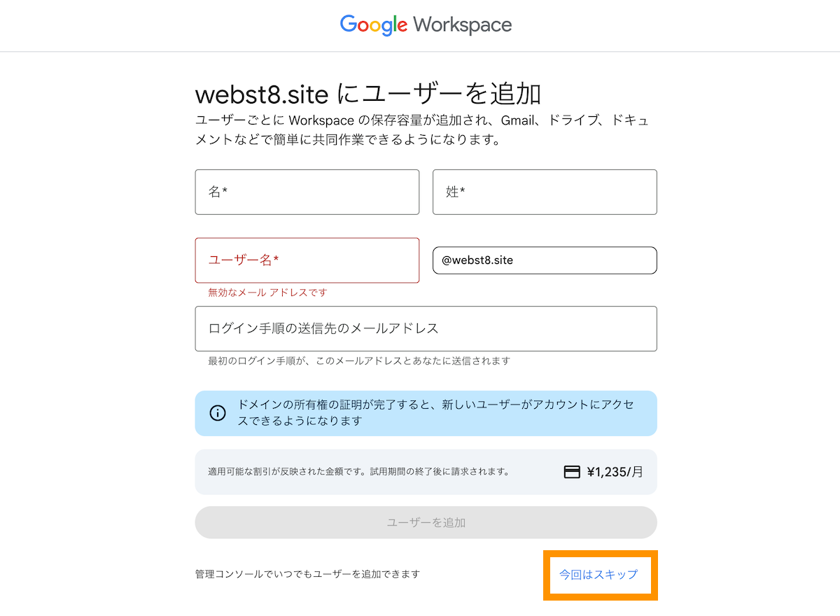Click the credit card icon beside the price
Image resolution: width=840 pixels, height=616 pixels.
click(572, 472)
